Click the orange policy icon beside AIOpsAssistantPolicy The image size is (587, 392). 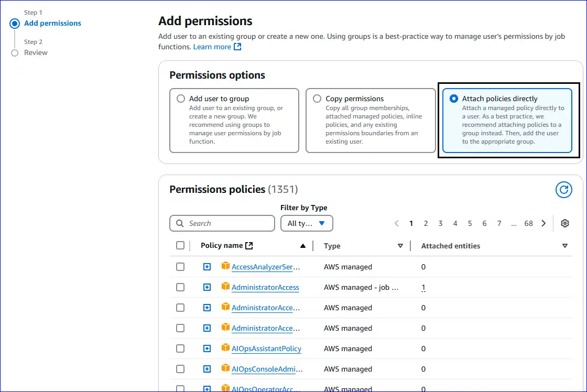point(225,349)
